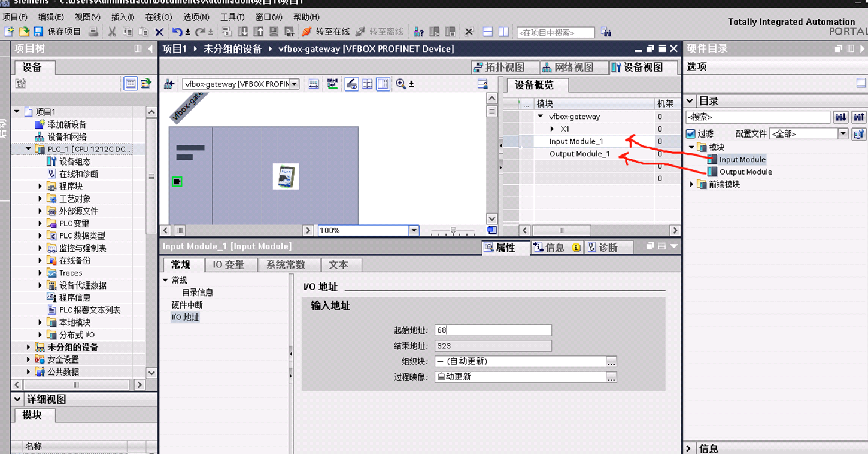Search upward in the hardware catalog

(x=859, y=117)
